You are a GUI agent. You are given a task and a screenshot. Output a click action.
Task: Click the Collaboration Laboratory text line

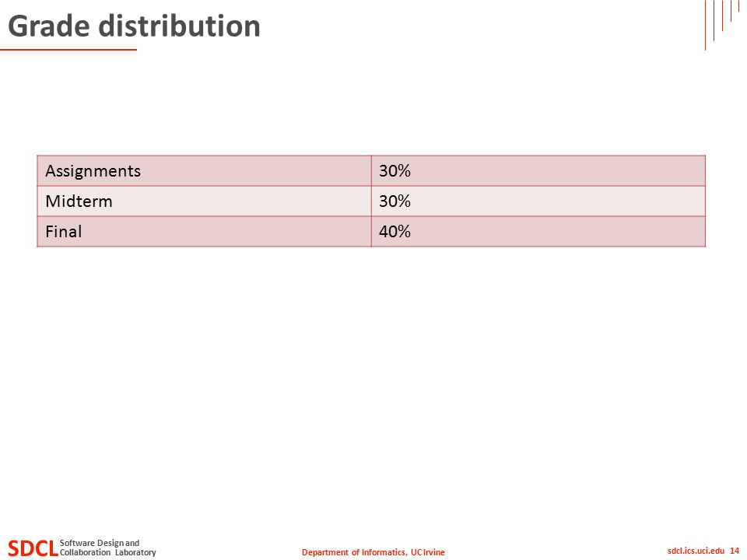107,552
